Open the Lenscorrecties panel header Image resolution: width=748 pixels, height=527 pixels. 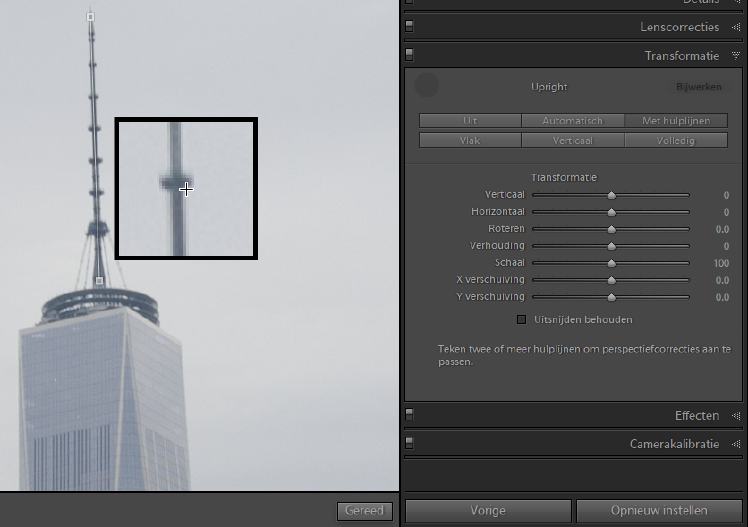679,27
